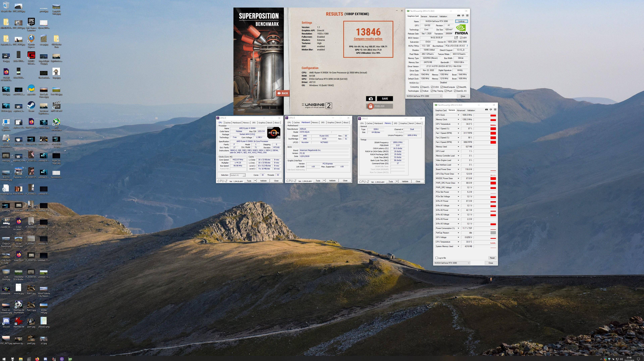The height and width of the screenshot is (361, 644).
Task: Toggle the DirectML checkbox
Action: click(458, 87)
